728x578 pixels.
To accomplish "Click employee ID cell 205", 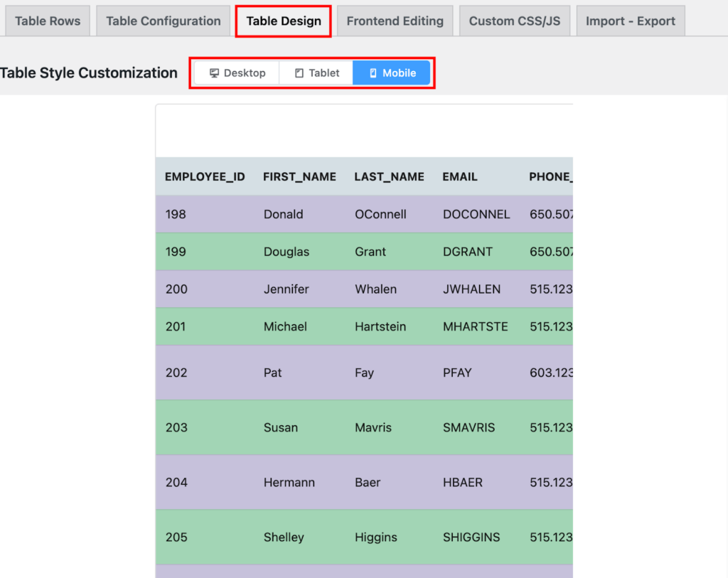I will point(176,537).
